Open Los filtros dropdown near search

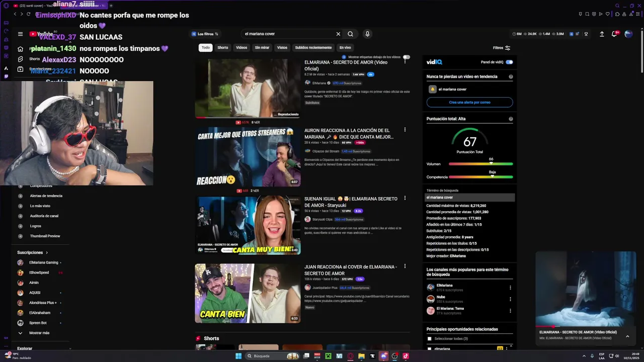(x=205, y=34)
